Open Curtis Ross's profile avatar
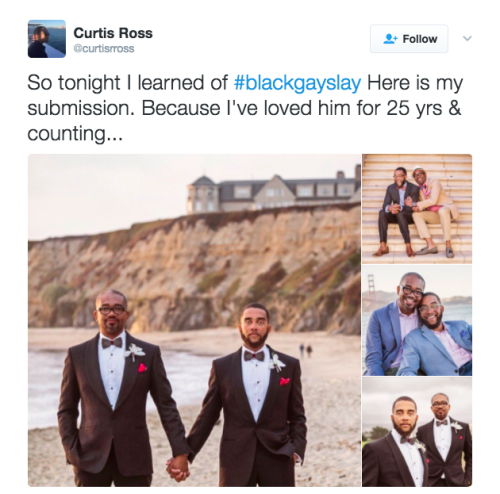 coord(47,39)
